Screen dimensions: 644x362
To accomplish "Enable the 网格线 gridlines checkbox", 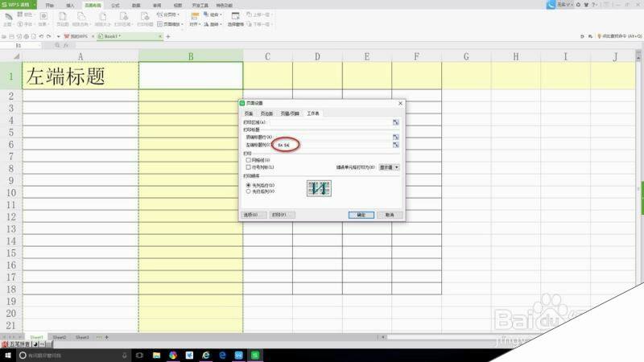I will [x=248, y=160].
